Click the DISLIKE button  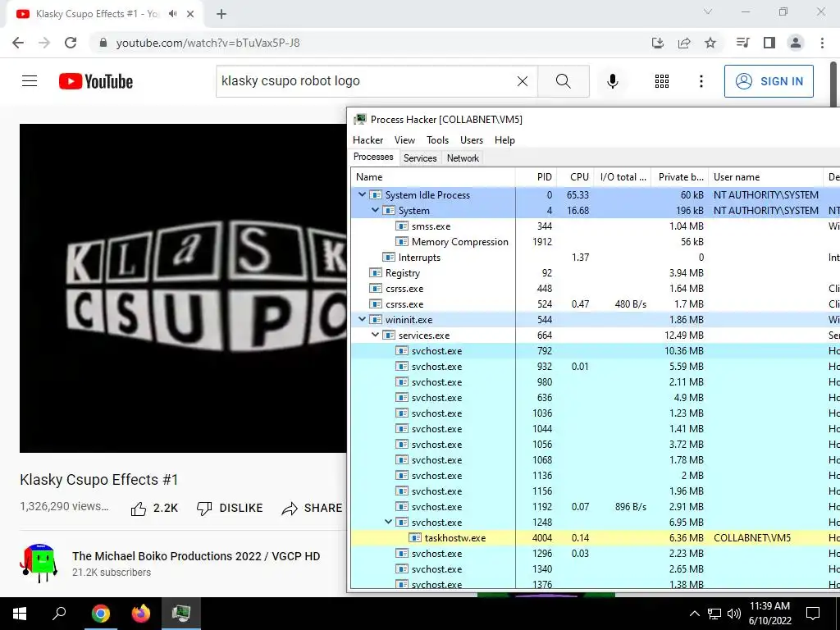[230, 509]
